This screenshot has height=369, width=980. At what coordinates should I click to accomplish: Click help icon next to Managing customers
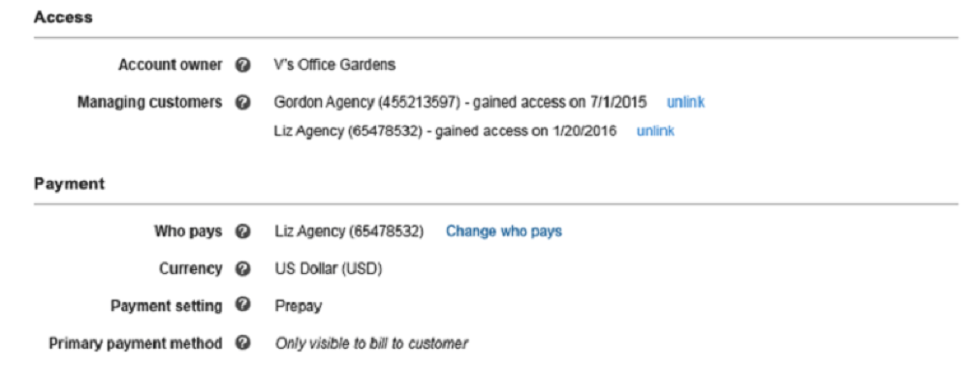tap(243, 103)
